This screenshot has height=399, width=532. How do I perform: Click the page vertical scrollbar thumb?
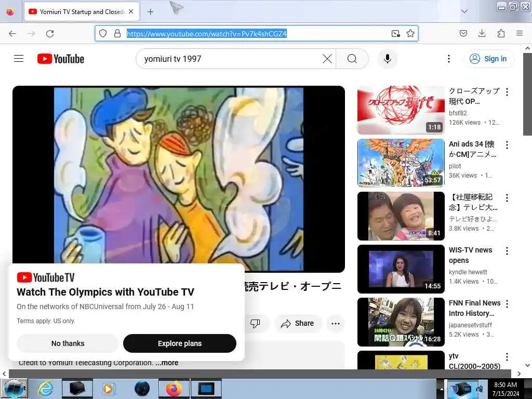coord(527,95)
